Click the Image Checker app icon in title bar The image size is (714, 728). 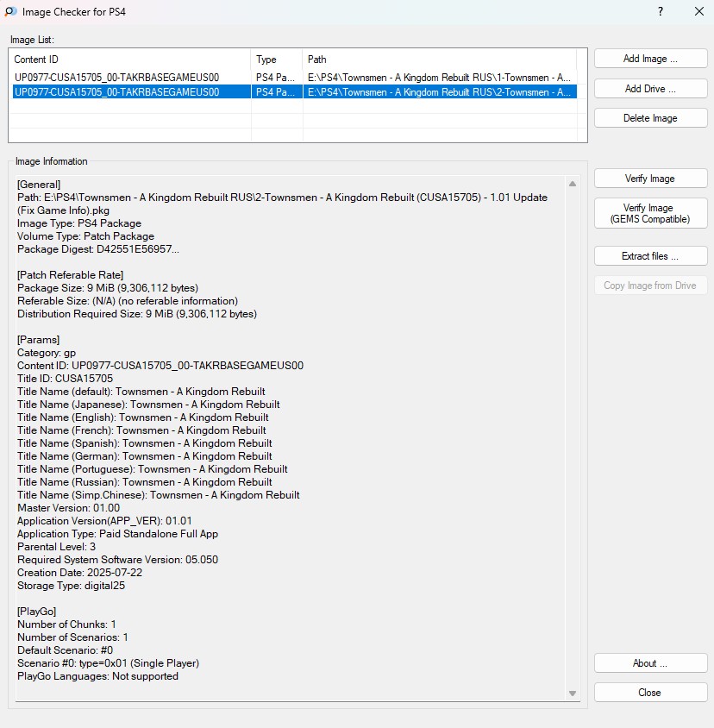10,11
